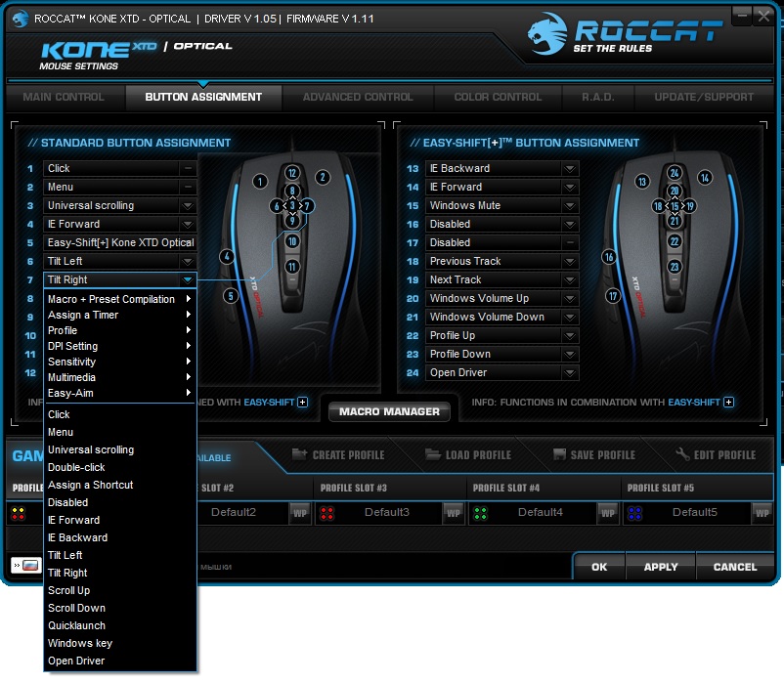
Task: Click the WP button beside Default3
Action: tap(454, 513)
